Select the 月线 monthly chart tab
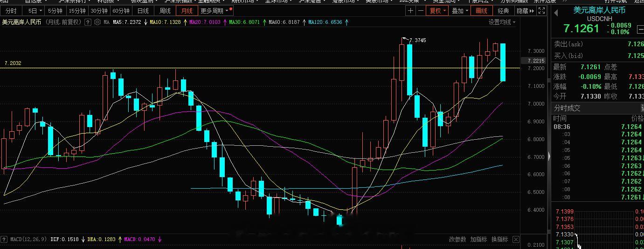Image resolution: width=644 pixels, height=249 pixels. tap(187, 11)
